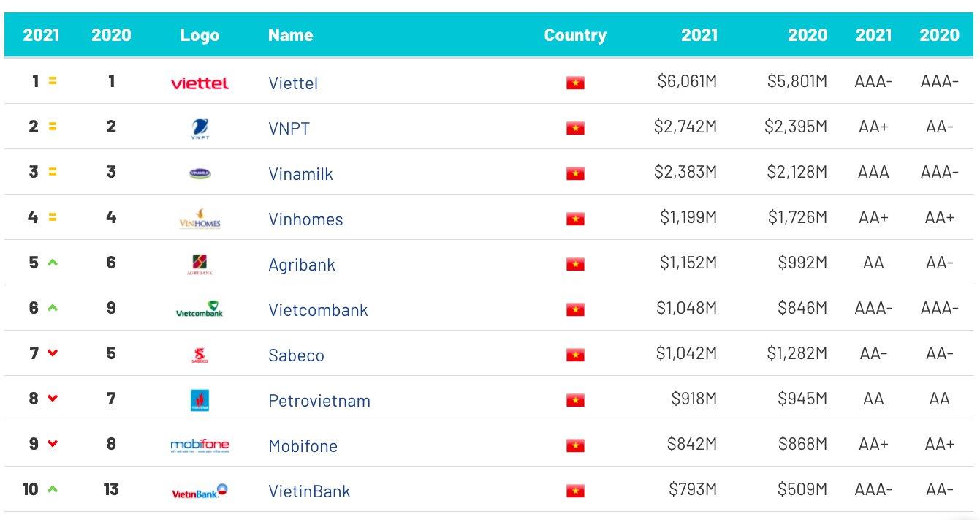Click the Country column header

coord(575,35)
